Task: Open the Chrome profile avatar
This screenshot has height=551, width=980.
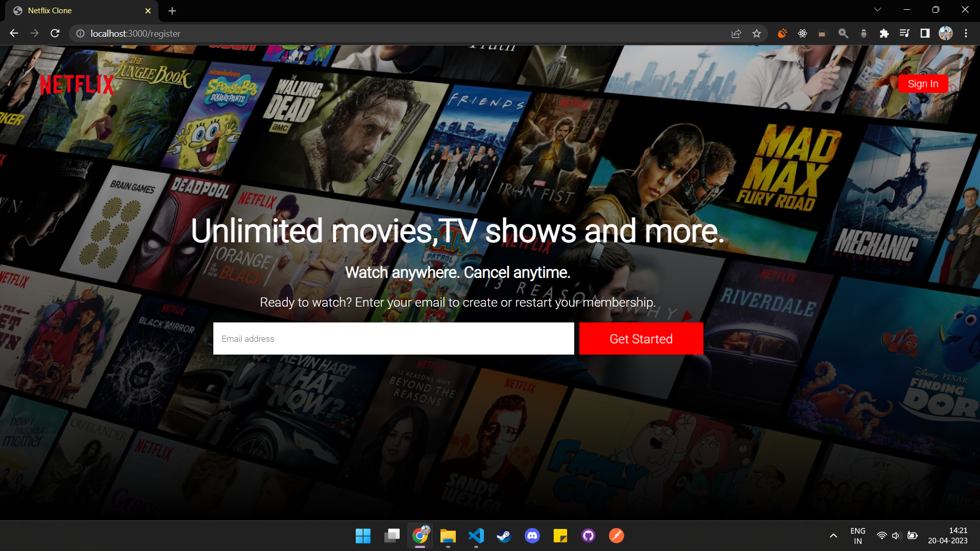Action: (x=945, y=33)
